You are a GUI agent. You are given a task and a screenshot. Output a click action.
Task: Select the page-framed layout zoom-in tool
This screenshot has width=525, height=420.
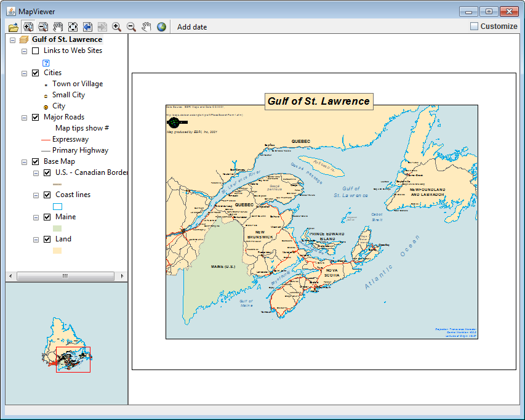[28, 26]
